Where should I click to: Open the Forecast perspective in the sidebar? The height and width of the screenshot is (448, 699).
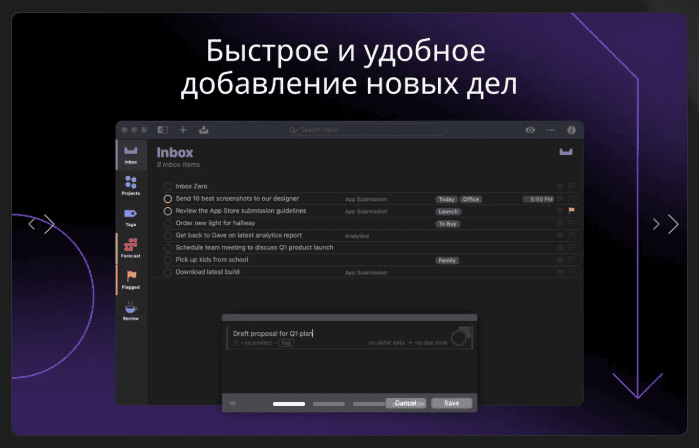[131, 248]
